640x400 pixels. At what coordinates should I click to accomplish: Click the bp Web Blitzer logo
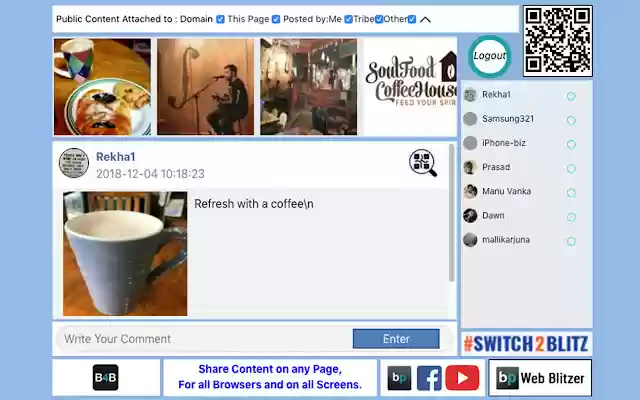coord(540,378)
